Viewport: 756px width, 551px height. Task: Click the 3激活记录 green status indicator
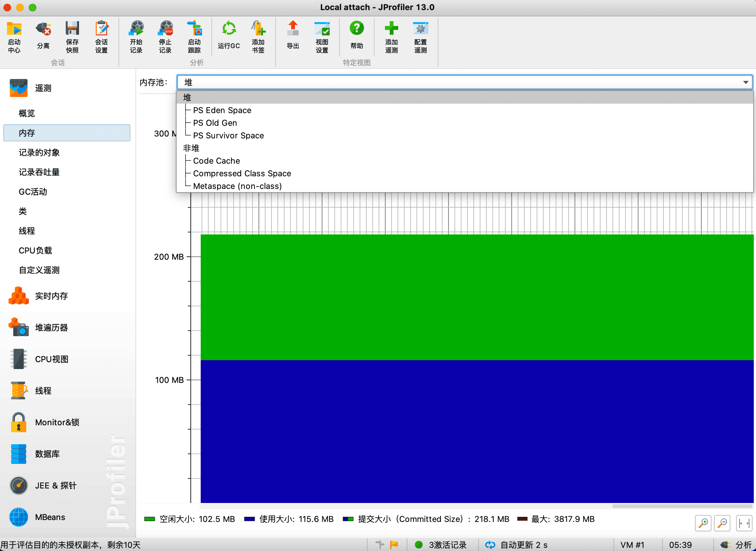[418, 545]
